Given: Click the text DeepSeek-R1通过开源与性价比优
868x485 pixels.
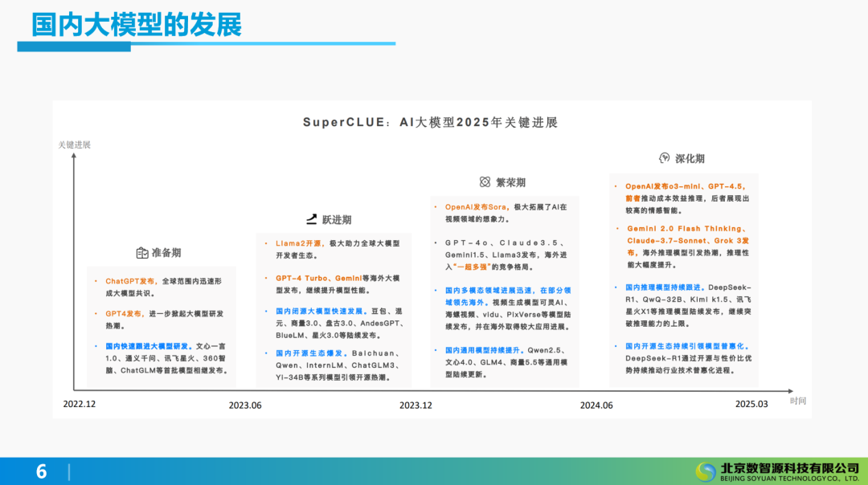Looking at the screenshot, I should pyautogui.click(x=688, y=358).
